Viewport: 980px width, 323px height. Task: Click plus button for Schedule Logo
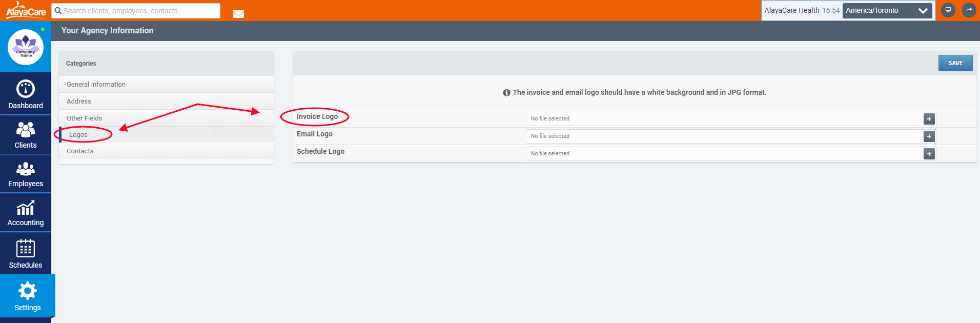[x=929, y=154]
